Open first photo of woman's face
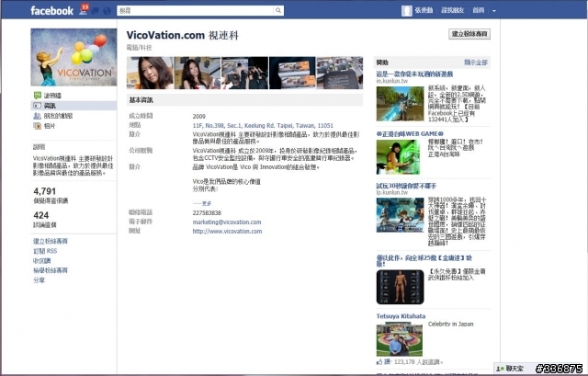This screenshot has height=376, width=588. click(x=150, y=73)
